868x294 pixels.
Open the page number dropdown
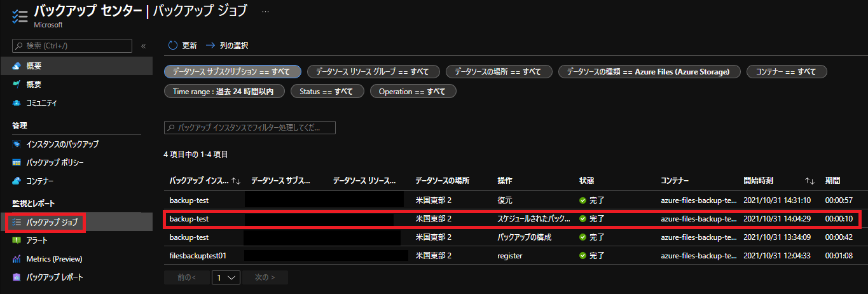[226, 277]
